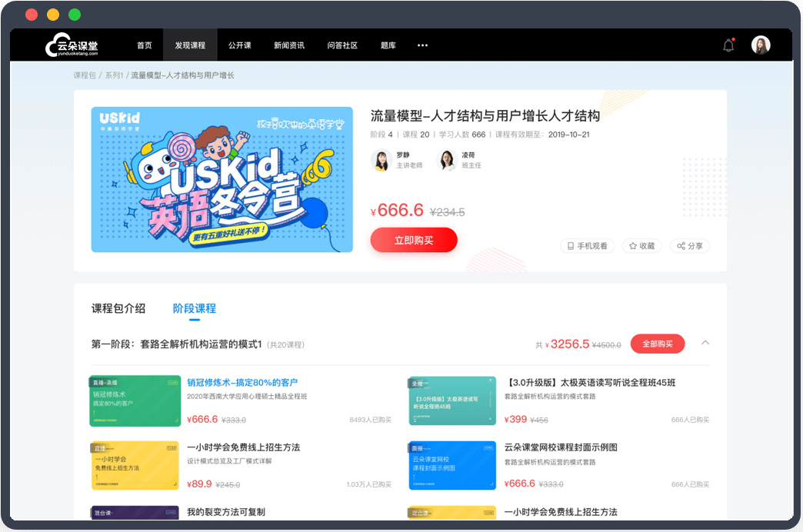Open the three-dot more menu

[422, 45]
